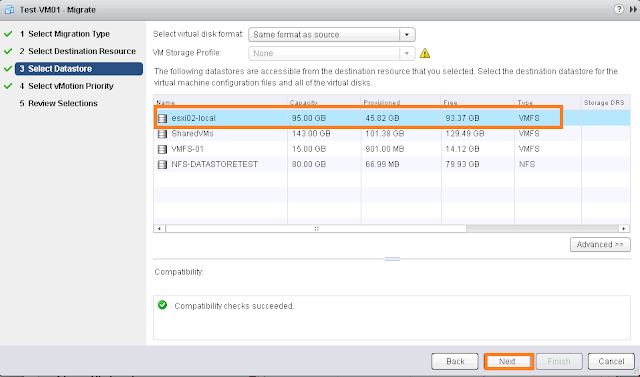
Task: Click the datastore icon for NFS-DATASTORETEST
Action: point(162,164)
